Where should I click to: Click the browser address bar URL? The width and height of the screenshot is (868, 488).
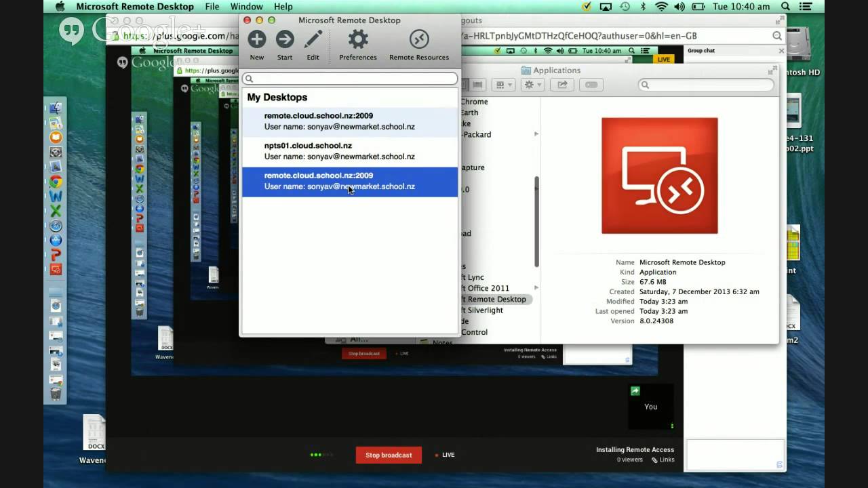[x=410, y=36]
